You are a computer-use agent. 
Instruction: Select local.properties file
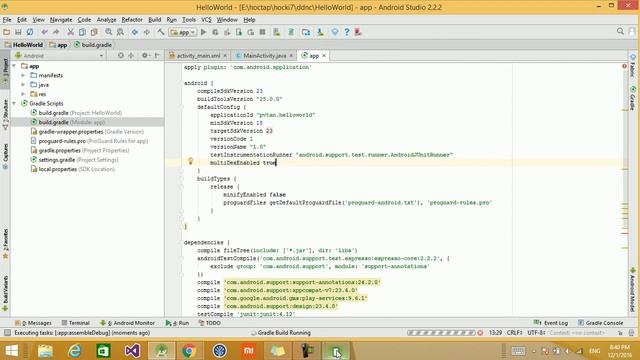[x=73, y=169]
